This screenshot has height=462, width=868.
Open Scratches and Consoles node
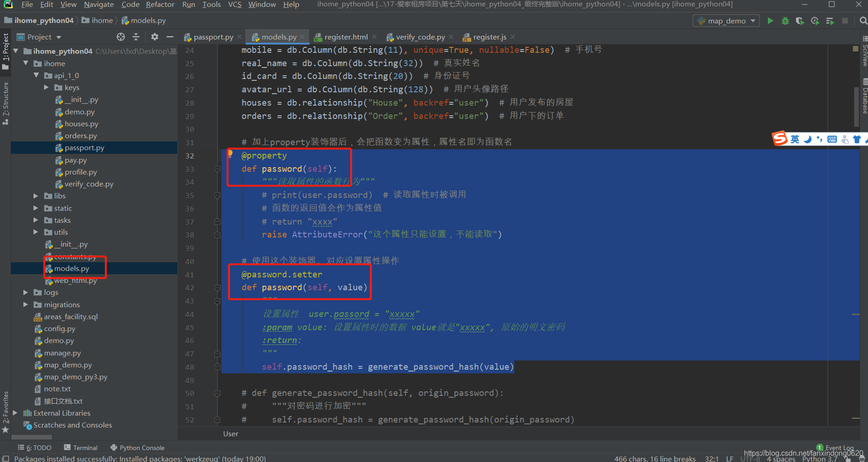[72, 425]
